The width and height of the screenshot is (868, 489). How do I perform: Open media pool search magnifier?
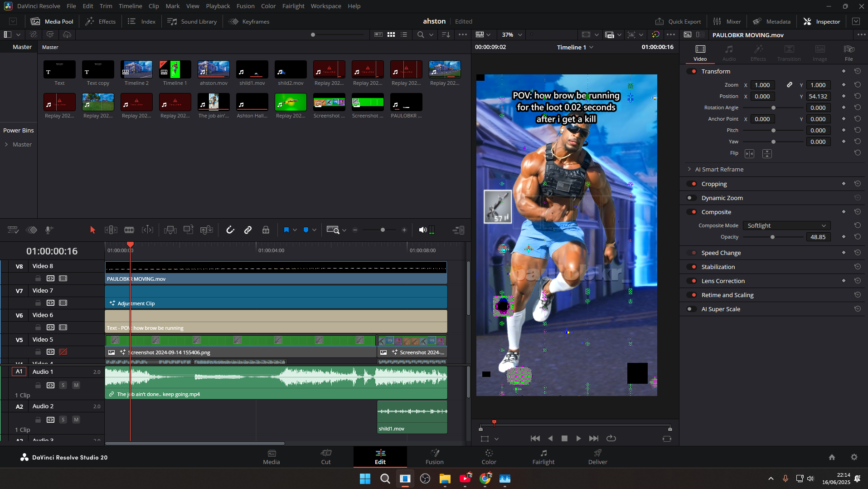tap(421, 34)
